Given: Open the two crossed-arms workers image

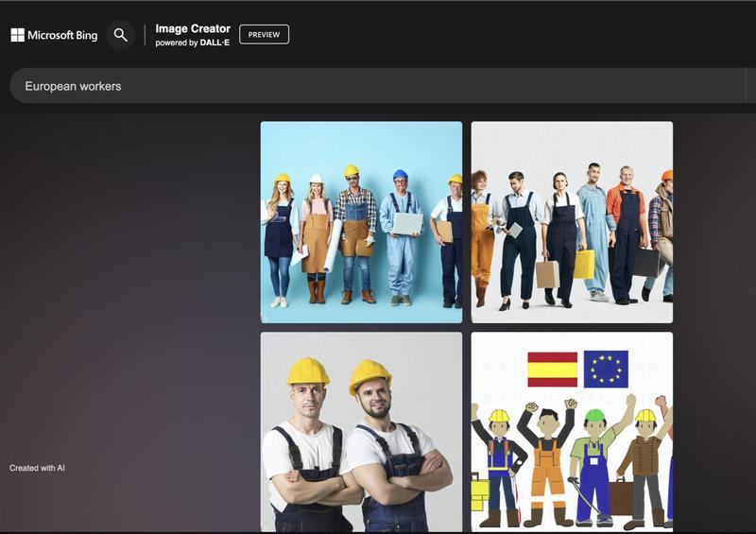Looking at the screenshot, I should (361, 432).
